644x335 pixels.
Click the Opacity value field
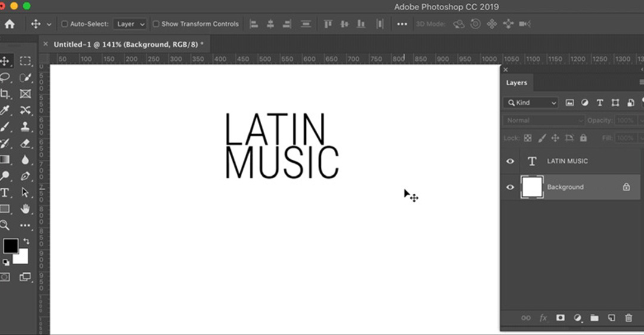pyautogui.click(x=625, y=120)
